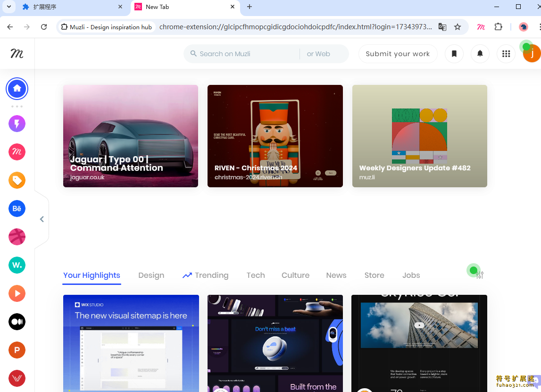541x392 pixels.
Task: Click the 'or Web' search option
Action: click(318, 53)
